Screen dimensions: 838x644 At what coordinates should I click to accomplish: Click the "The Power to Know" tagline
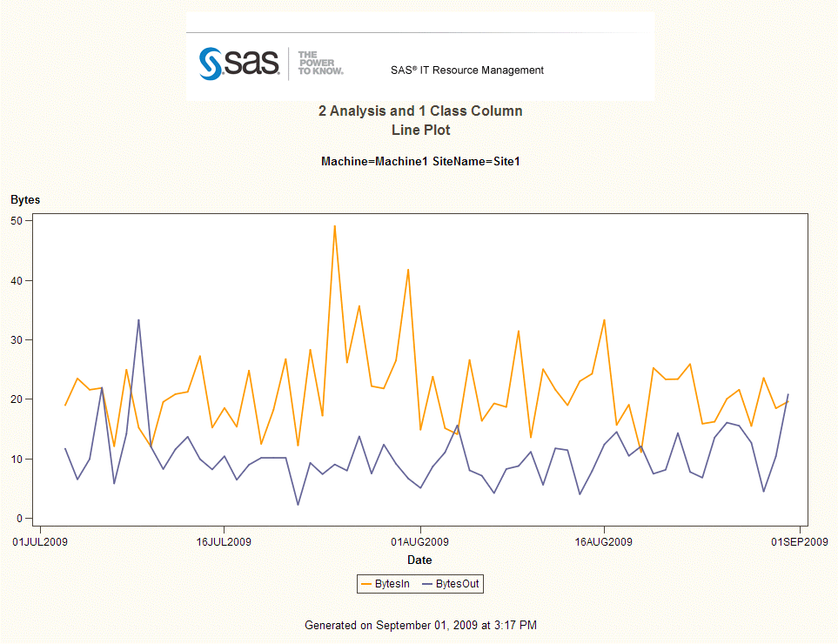[x=320, y=63]
